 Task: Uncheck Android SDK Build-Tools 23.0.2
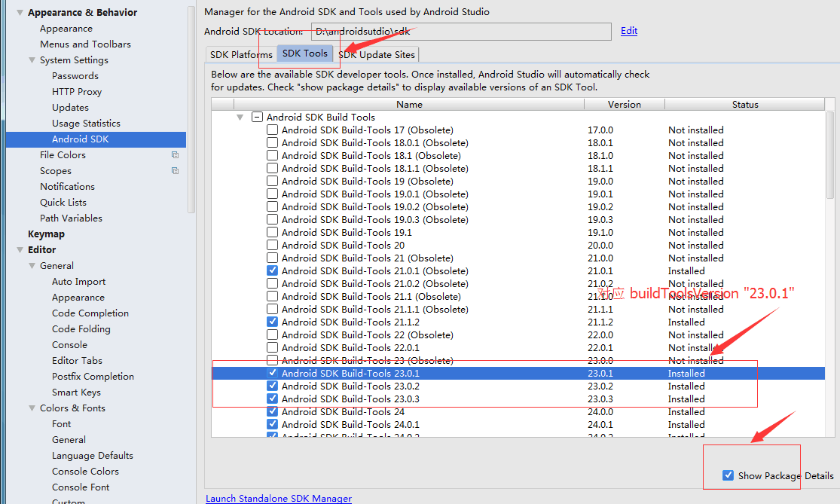tap(272, 386)
